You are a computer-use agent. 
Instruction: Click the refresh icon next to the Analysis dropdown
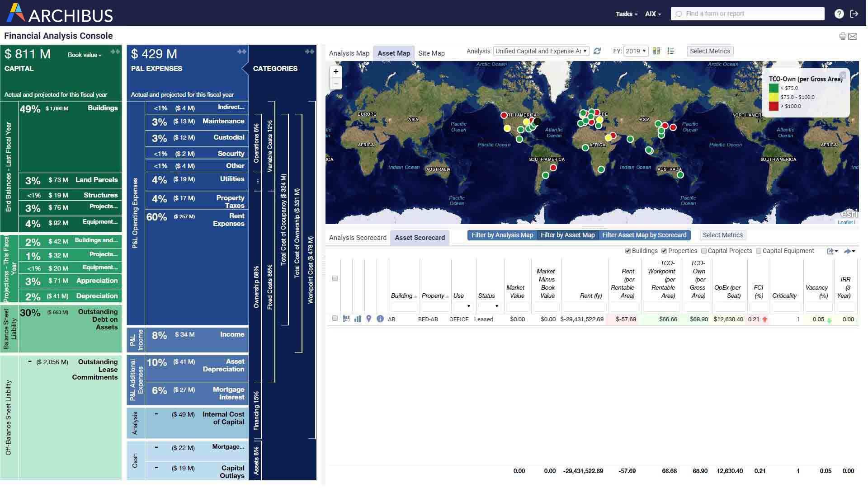tap(598, 51)
